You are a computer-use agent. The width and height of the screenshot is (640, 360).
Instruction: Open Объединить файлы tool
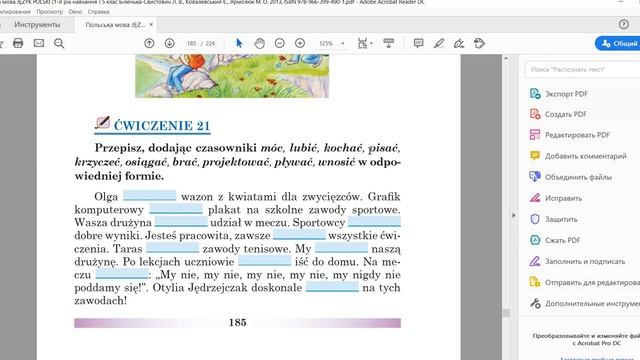tap(571, 177)
